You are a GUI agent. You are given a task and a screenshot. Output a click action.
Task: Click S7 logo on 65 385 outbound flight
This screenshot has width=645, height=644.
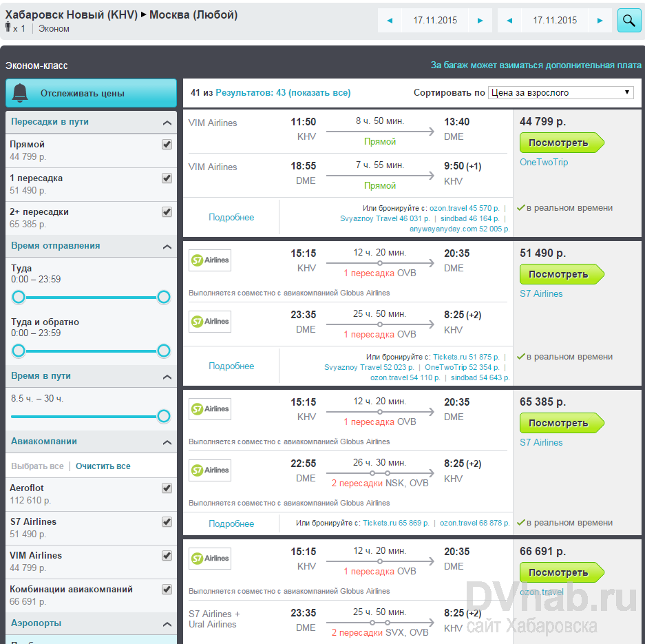pyautogui.click(x=210, y=409)
